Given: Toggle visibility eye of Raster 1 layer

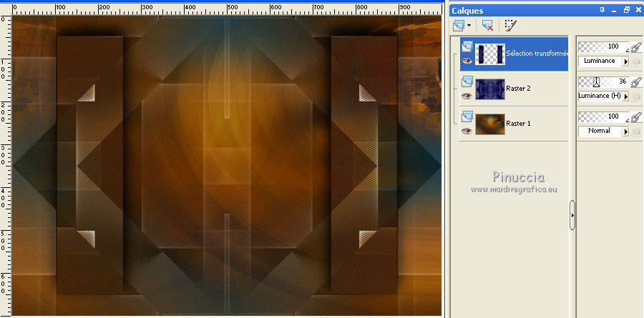Looking at the screenshot, I should 467,131.
